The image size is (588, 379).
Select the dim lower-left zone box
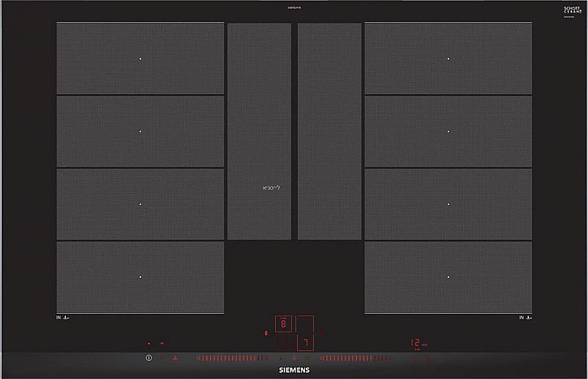click(x=283, y=343)
